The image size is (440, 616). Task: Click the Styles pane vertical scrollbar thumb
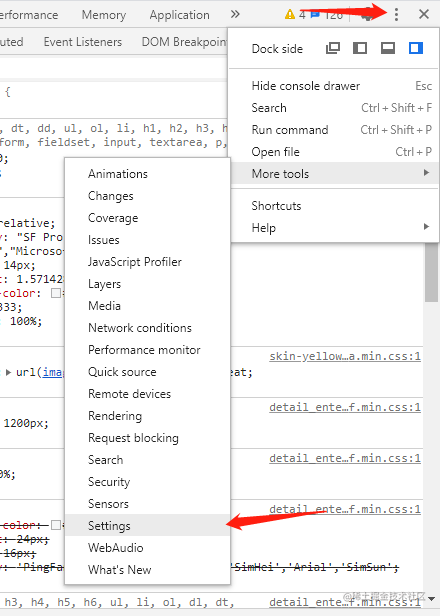tap(431, 272)
